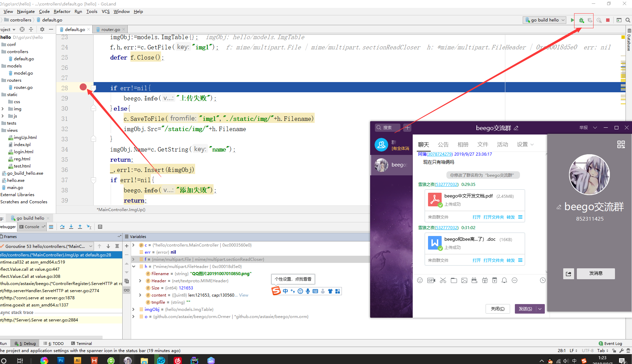Image resolution: width=632 pixels, height=364 pixels.
Task: Open message history clock icon in QQ
Action: (543, 280)
